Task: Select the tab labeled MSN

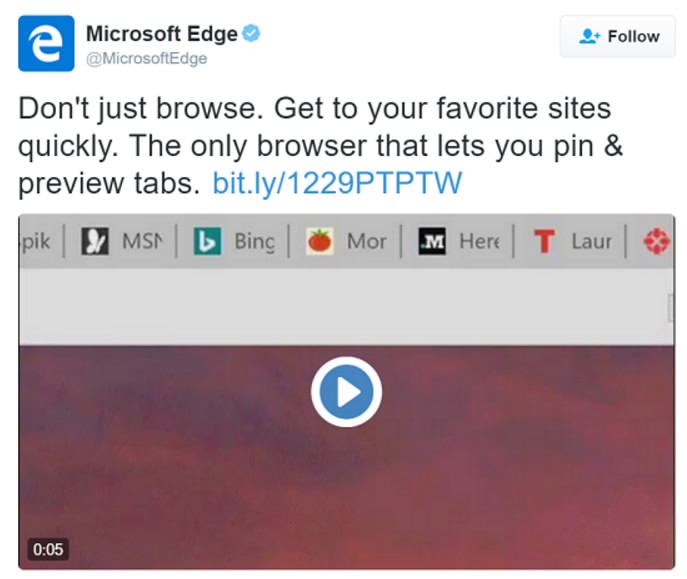Action: pos(139,242)
